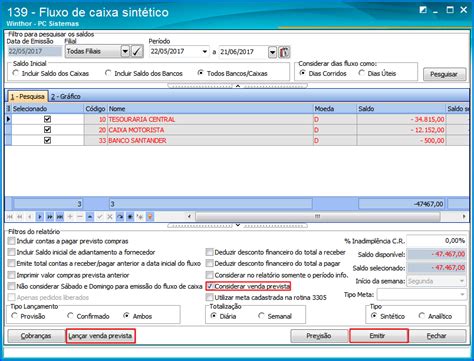Toggle Considerar venda prevista checkbox
The height and width of the screenshot is (361, 474).
click(x=210, y=286)
